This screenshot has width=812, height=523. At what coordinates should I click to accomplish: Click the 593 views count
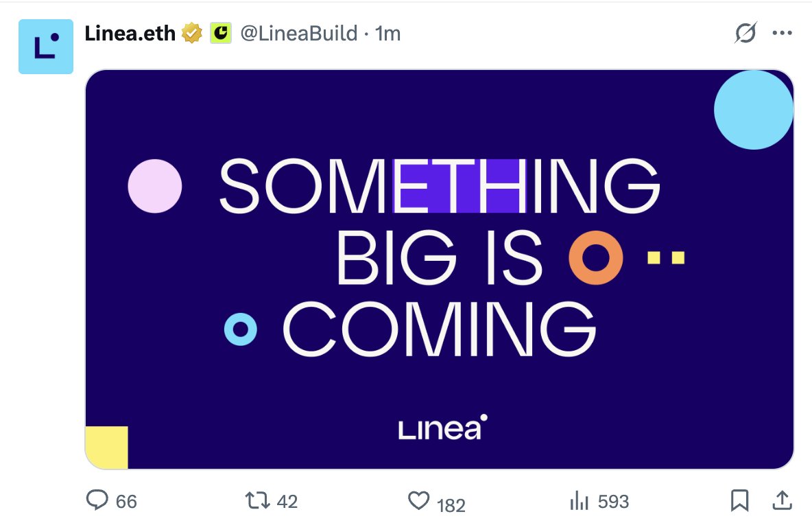pyautogui.click(x=613, y=501)
